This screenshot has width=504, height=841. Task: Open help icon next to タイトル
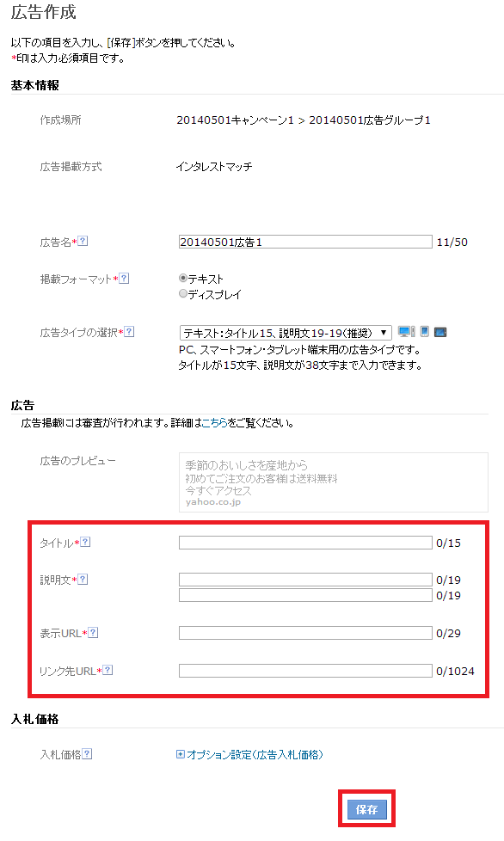click(85, 543)
